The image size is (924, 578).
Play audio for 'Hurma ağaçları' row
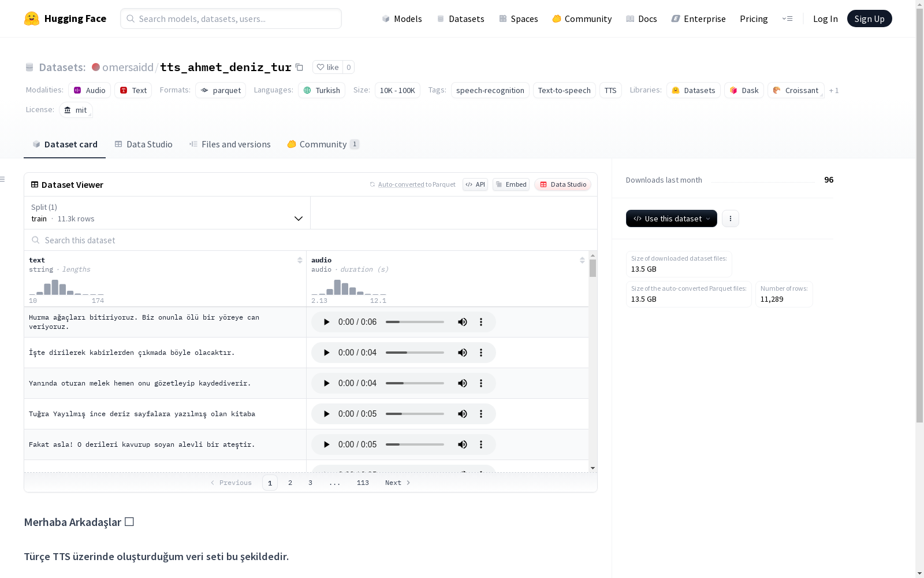(x=326, y=322)
